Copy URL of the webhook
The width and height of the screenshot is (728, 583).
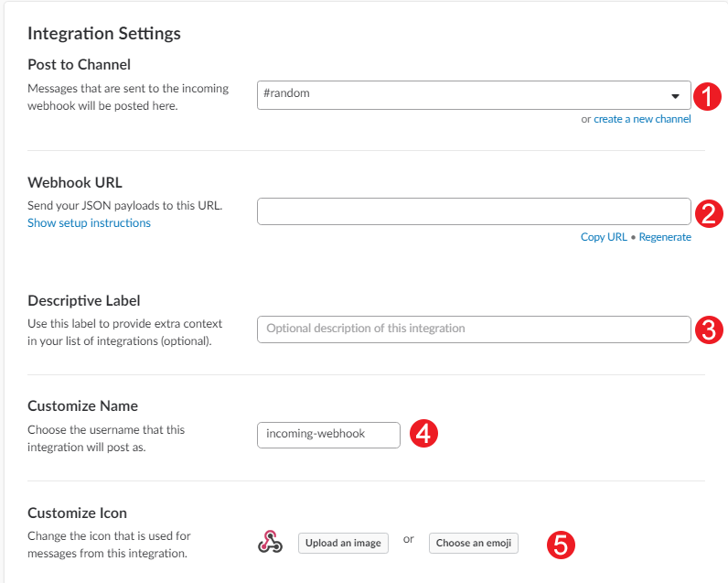604,237
